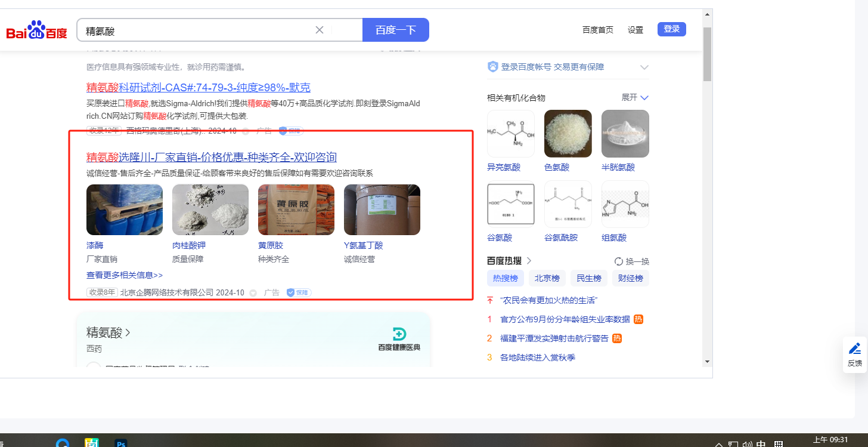Open the 谷氨酰胺 structure thumbnail
The height and width of the screenshot is (447, 868).
point(568,204)
